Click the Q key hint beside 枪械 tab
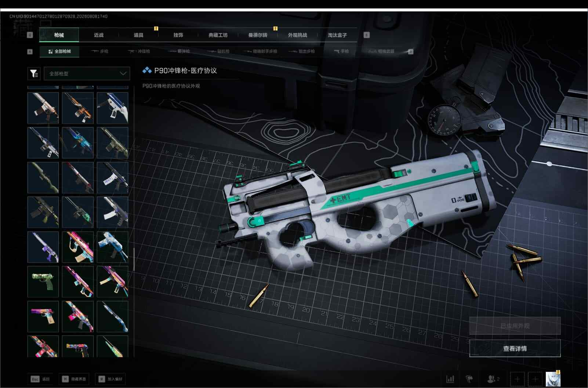Screen dimensions: 588x388 (x=30, y=35)
